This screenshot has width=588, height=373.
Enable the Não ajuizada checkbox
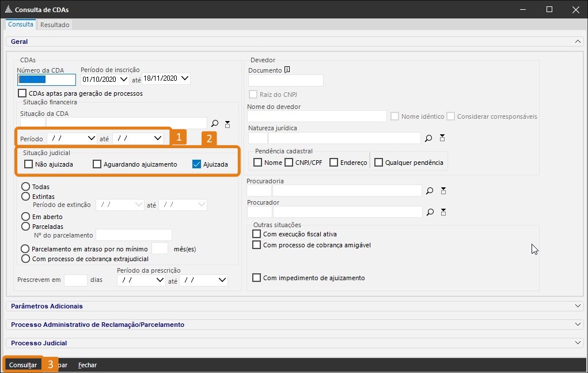point(29,164)
